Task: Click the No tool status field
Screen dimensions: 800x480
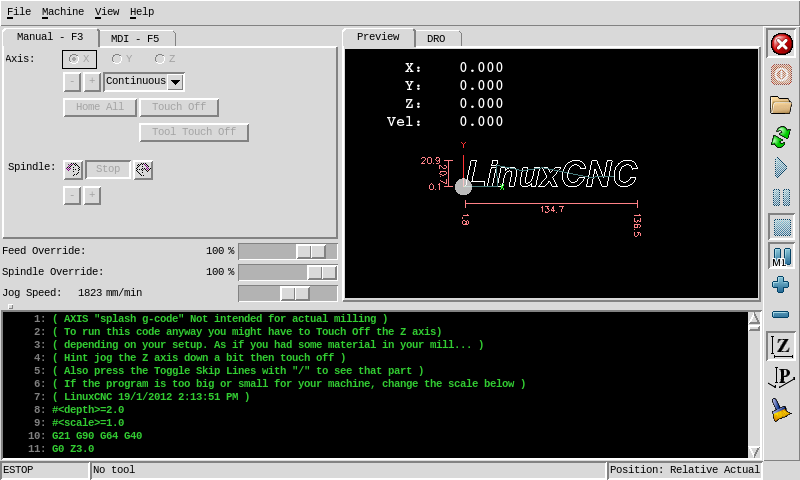Action: click(348, 470)
